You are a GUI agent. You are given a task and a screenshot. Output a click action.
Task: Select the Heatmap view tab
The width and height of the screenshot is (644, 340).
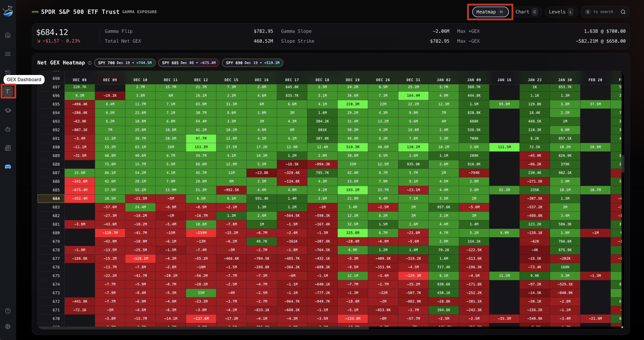tap(490, 12)
